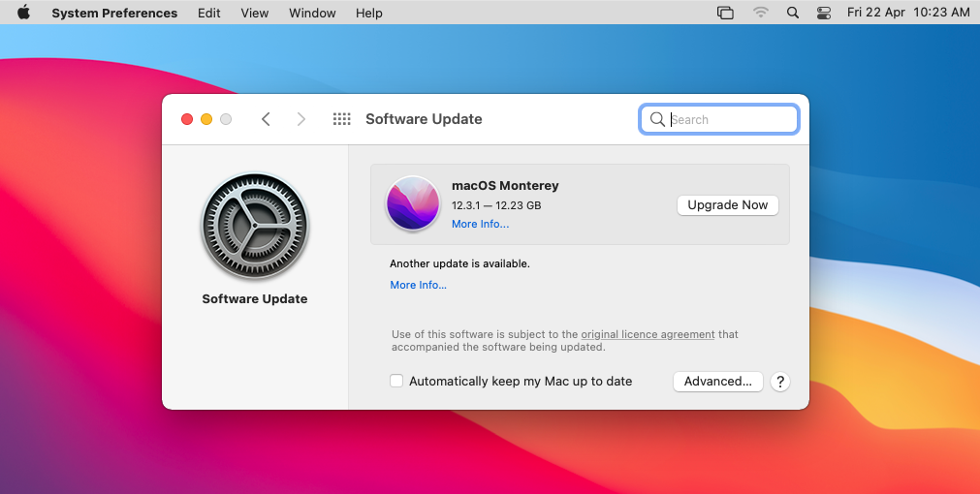Screen dimensions: 980x494
Task: Click the 12.3.1 — 12.23 GB text
Action: (x=496, y=204)
